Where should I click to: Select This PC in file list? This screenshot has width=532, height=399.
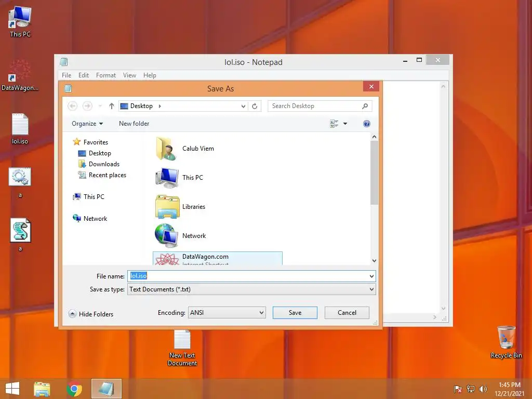192,178
